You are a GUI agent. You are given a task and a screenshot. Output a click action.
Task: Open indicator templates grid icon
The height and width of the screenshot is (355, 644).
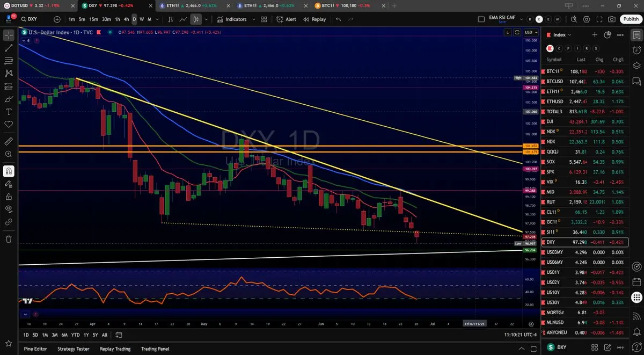(x=264, y=19)
